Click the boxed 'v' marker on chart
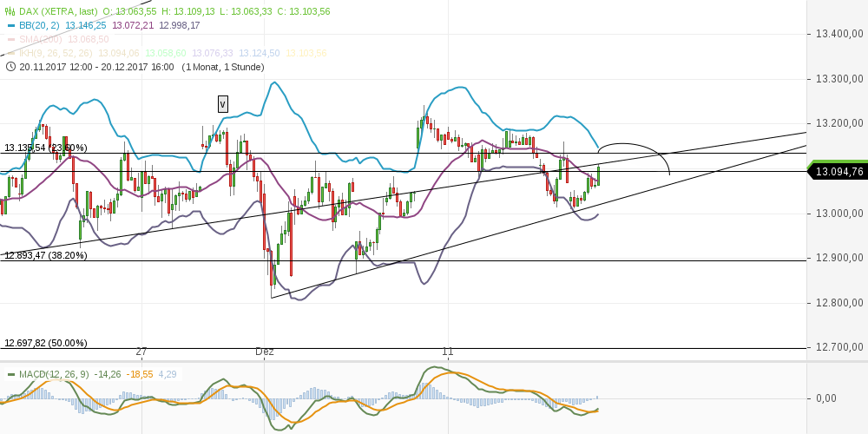Viewport: 868px width, 434px height. 222,103
